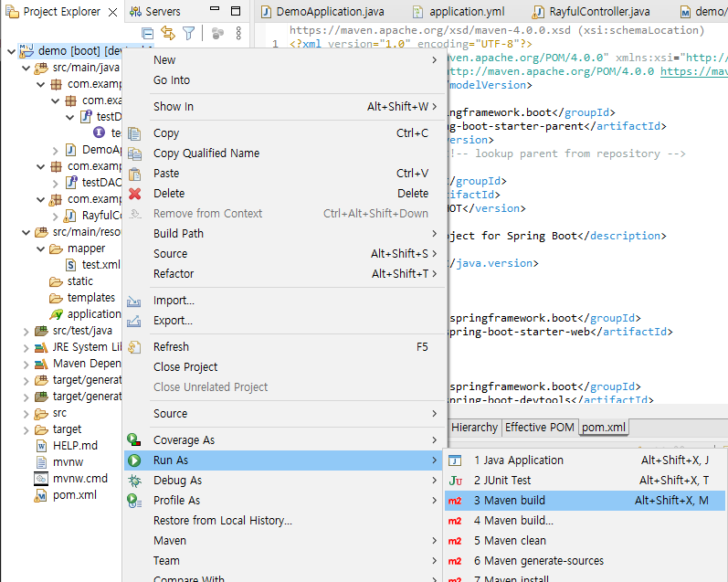Open the application.yml editor tab
Image resolution: width=728 pixels, height=582 pixels.
coord(459,12)
